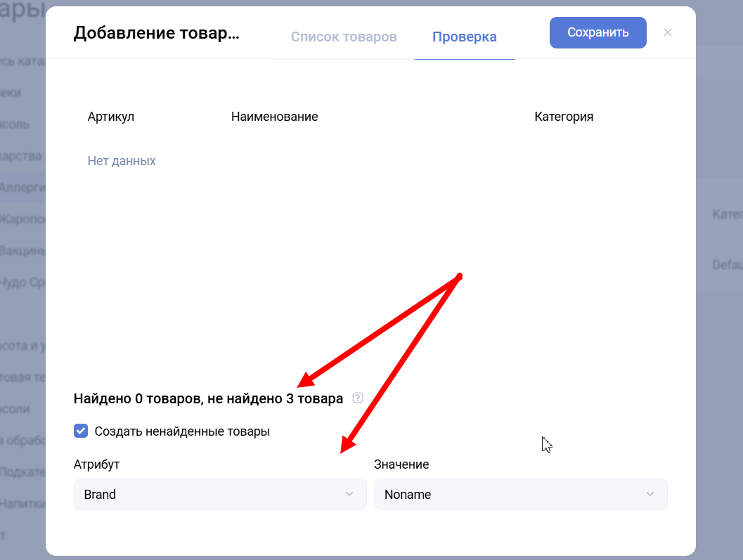Open Чудо Сре item in background sidebar
This screenshot has height=560, width=743.
[22, 282]
